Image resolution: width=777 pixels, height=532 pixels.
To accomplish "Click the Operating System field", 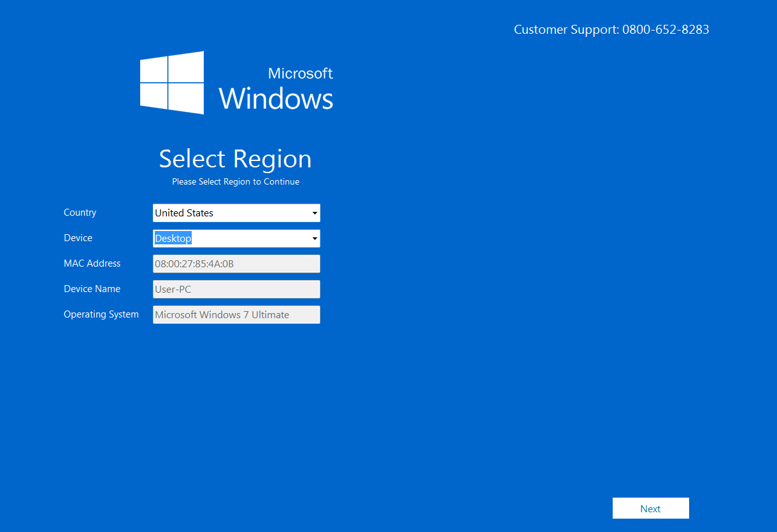I will click(x=236, y=314).
